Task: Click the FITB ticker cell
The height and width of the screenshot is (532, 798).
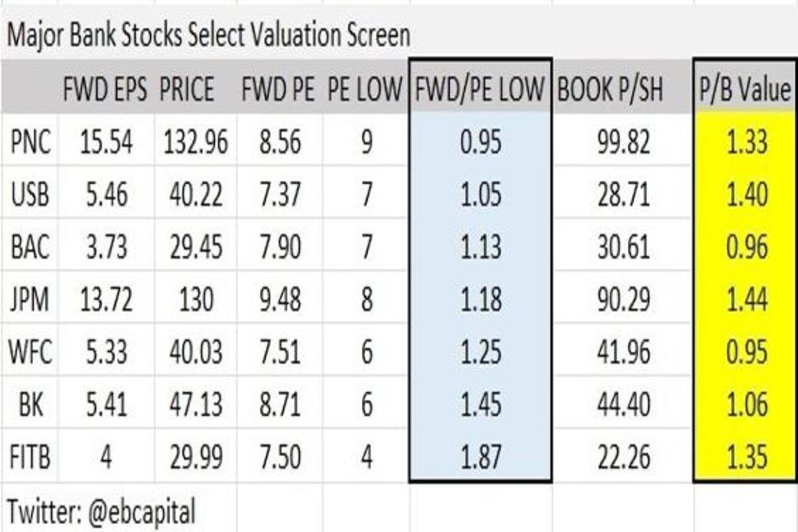Action: [31, 458]
